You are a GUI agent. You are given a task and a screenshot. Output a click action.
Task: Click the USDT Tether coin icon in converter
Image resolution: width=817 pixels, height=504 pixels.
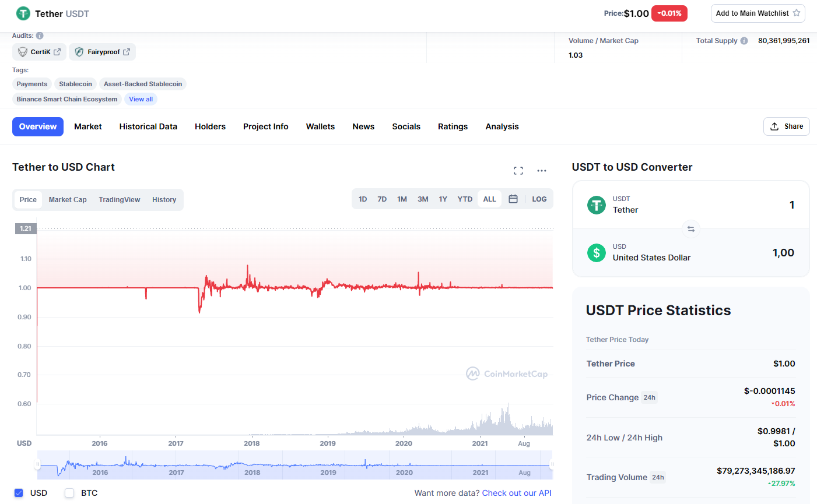point(596,205)
